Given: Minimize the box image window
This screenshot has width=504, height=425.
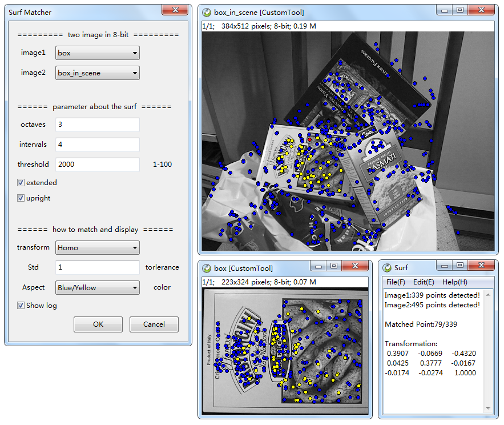Looking at the screenshot, I should (318, 266).
